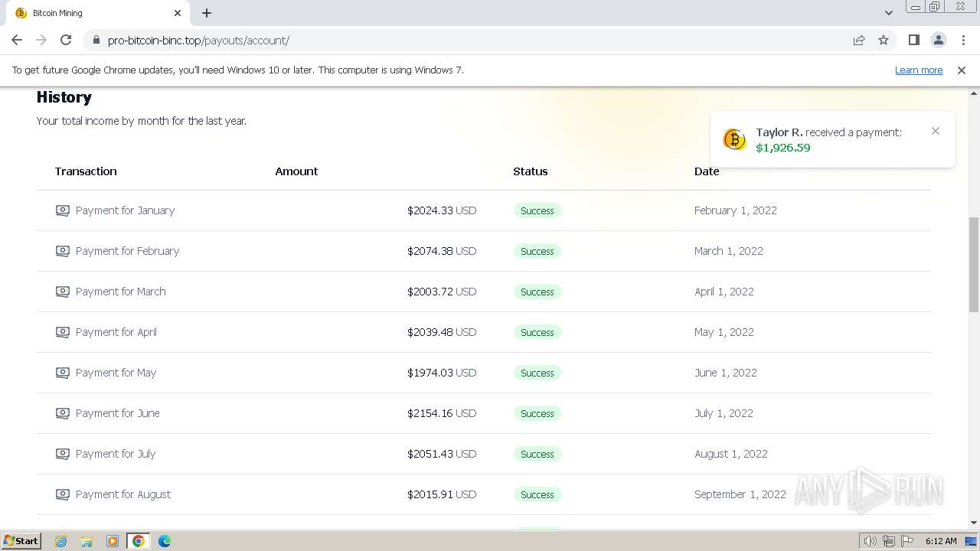This screenshot has height=551, width=980.
Task: Click payment icon for August row
Action: (63, 494)
